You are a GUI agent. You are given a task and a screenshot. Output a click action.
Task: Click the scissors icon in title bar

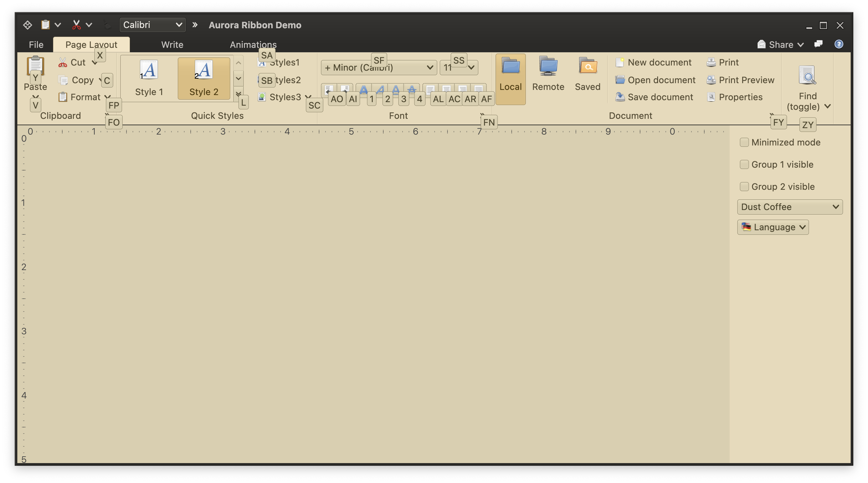76,25
